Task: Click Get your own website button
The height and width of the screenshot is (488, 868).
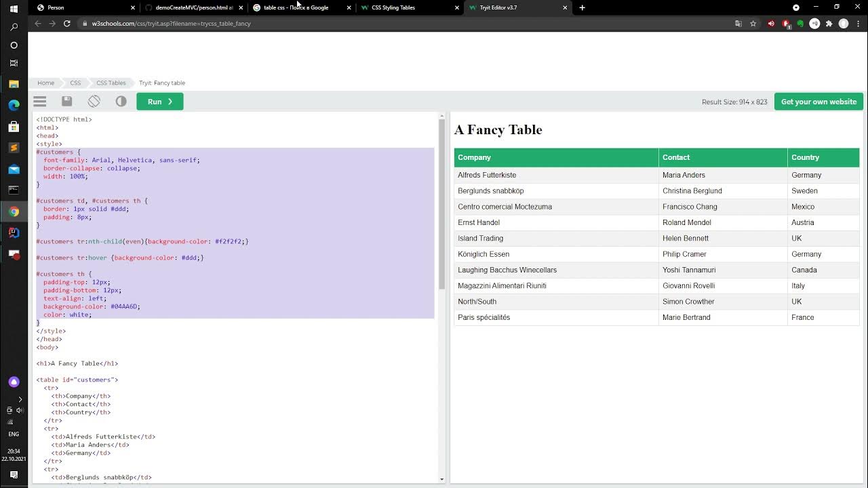Action: tap(818, 102)
